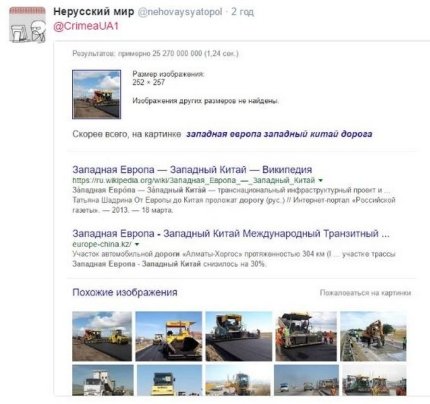Open bottom-row white truck thumbnail
The height and width of the screenshot is (404, 430).
[103, 380]
